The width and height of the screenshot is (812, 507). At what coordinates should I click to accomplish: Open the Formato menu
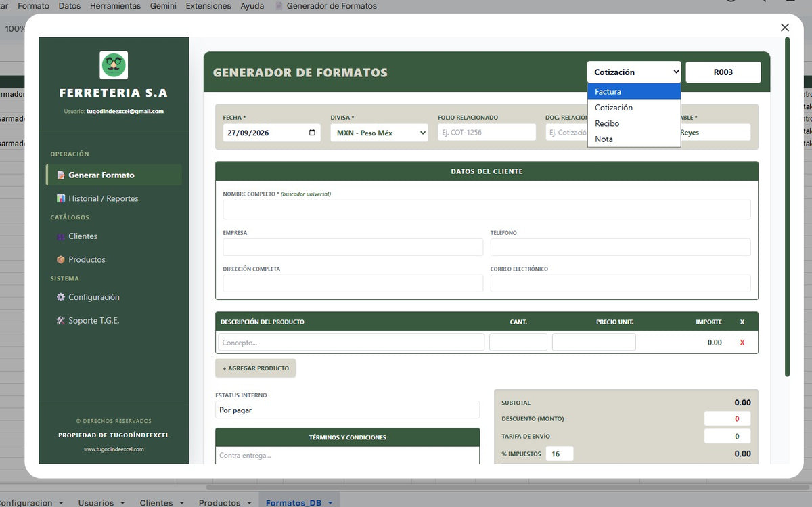click(34, 6)
